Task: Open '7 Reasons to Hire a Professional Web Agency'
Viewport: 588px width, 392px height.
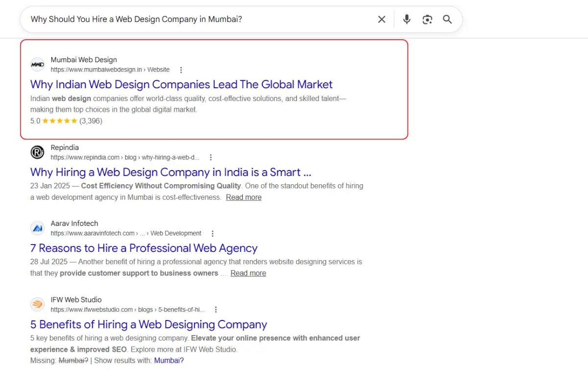Action: click(x=144, y=248)
